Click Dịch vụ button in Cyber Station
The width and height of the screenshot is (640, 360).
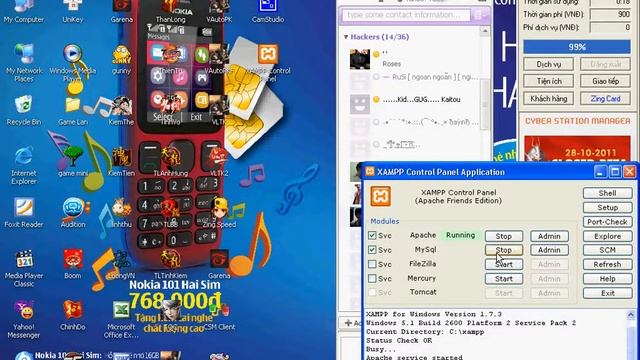point(549,64)
